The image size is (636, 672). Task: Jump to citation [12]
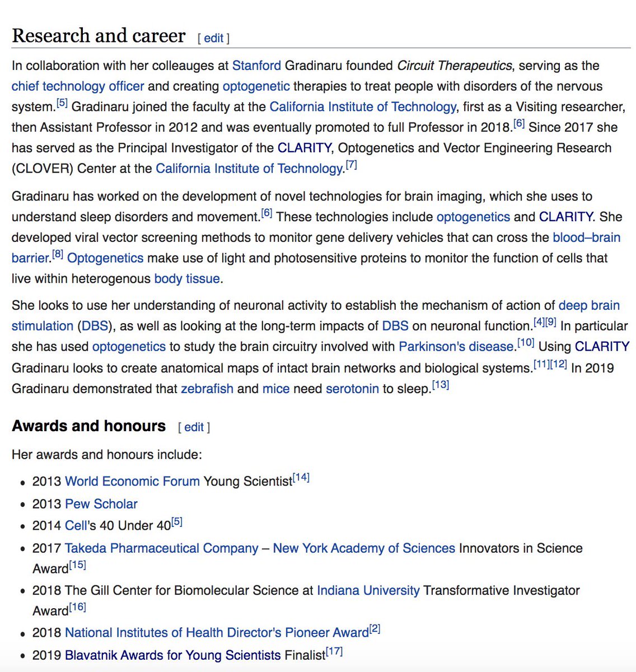point(558,365)
